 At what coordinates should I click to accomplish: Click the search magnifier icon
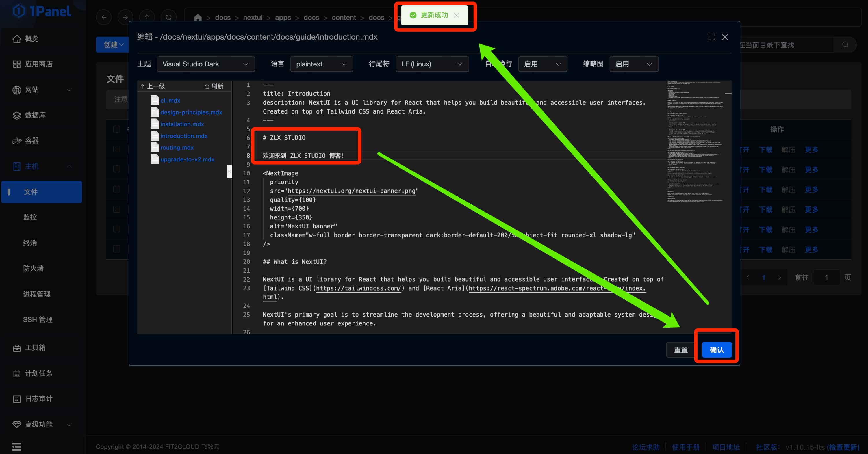[845, 45]
